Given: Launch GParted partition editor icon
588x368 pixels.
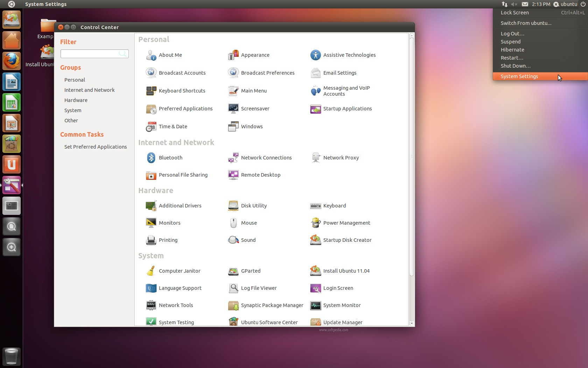Looking at the screenshot, I should click(x=233, y=271).
